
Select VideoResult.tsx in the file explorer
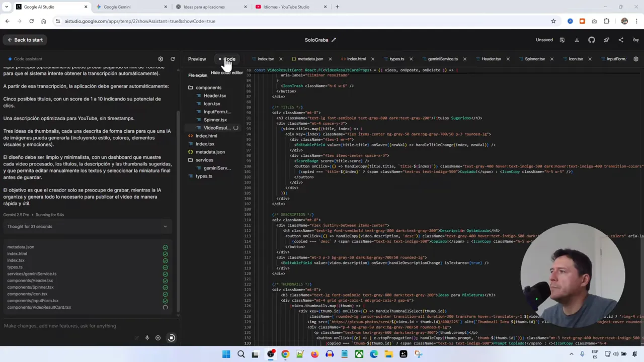pyautogui.click(x=216, y=128)
